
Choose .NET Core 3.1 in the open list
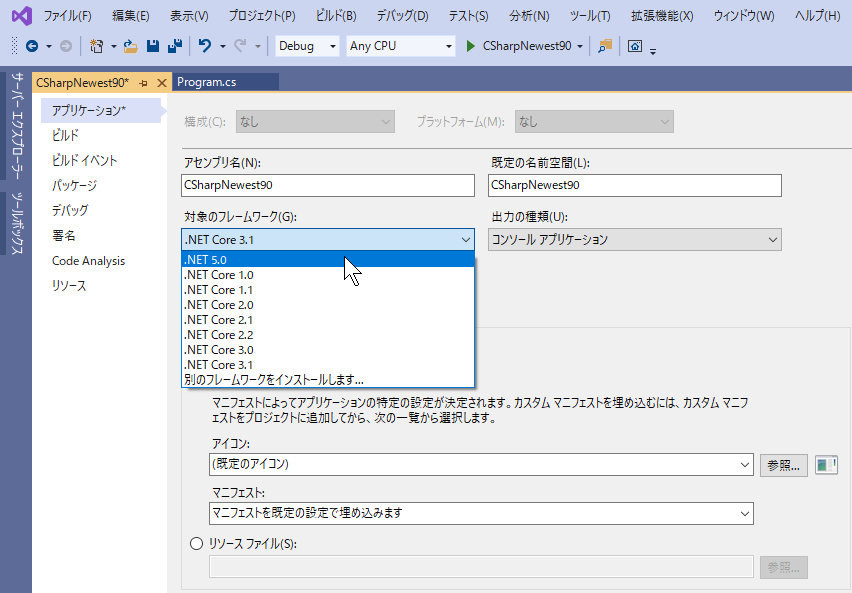click(x=328, y=365)
